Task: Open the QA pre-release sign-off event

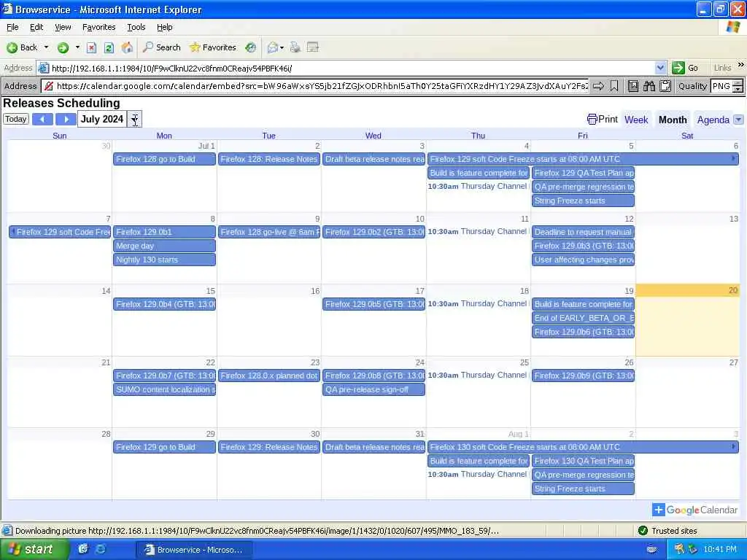Action: point(374,389)
